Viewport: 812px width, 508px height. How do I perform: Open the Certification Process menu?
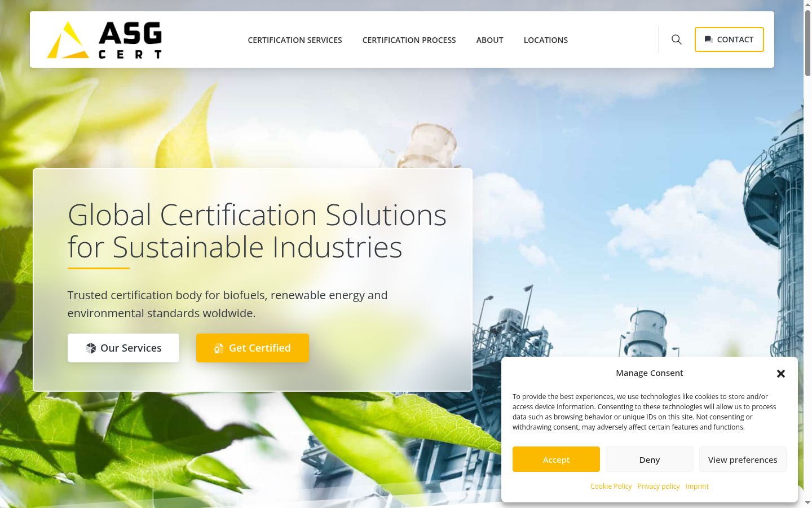[409, 40]
